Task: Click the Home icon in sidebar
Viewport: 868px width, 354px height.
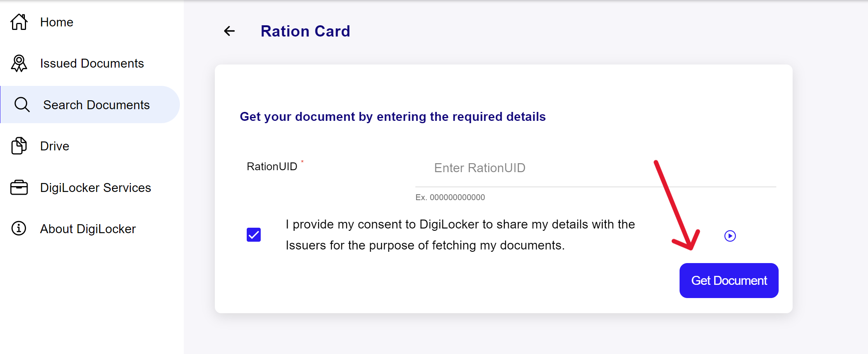Action: tap(18, 22)
